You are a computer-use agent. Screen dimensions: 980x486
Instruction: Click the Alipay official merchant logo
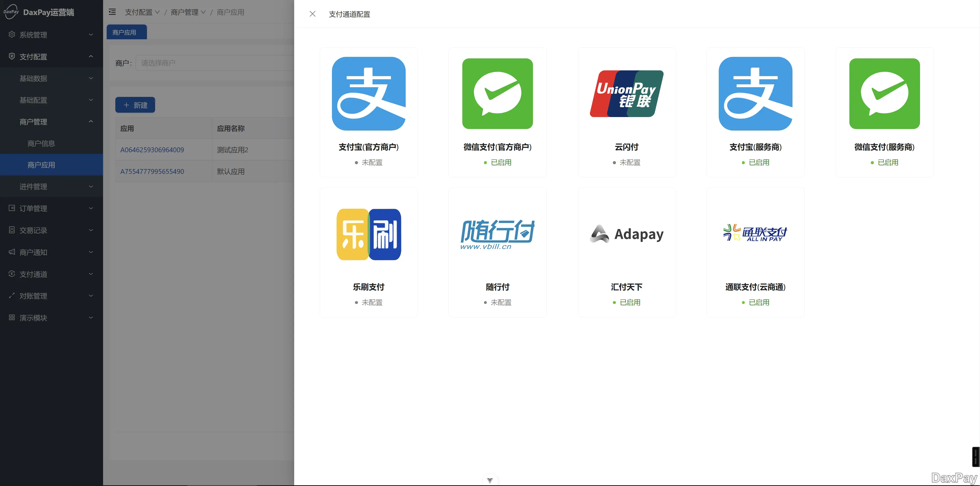368,94
